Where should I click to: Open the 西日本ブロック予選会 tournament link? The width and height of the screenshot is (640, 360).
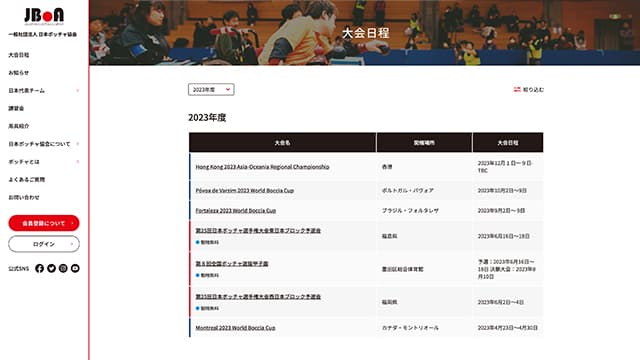[258, 297]
